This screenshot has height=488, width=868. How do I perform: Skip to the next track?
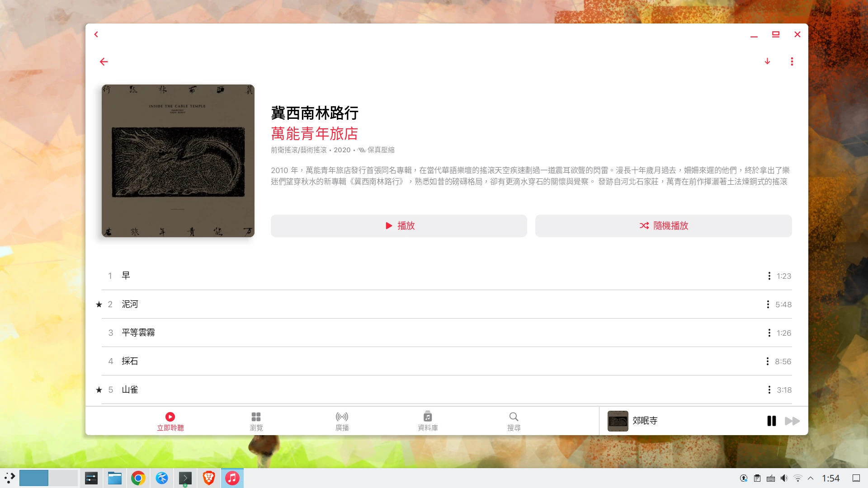point(792,421)
